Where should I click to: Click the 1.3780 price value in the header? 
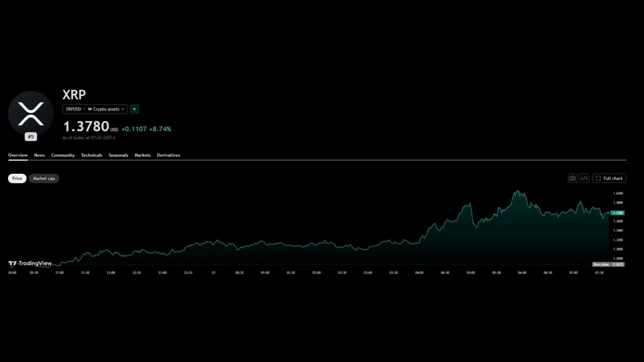(86, 127)
